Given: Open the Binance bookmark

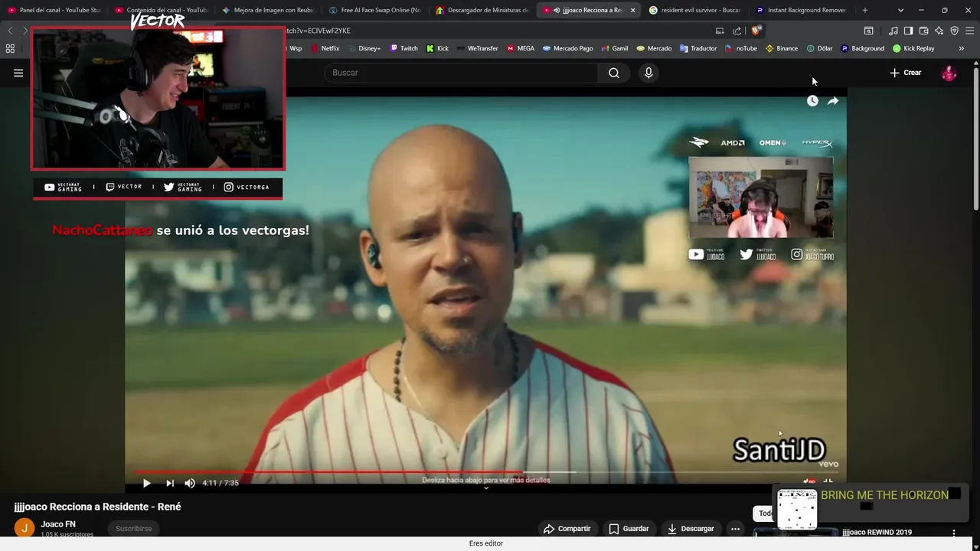Looking at the screenshot, I should click(x=782, y=48).
